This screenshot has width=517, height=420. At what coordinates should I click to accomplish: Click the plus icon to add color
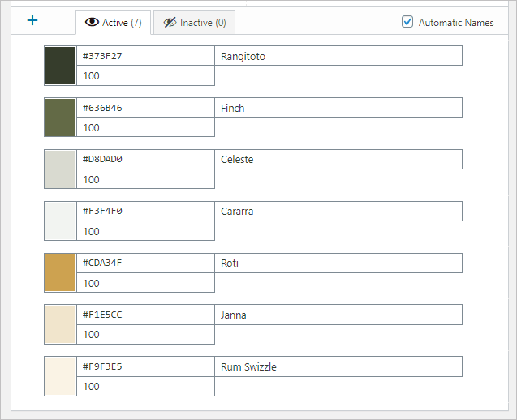(x=32, y=21)
